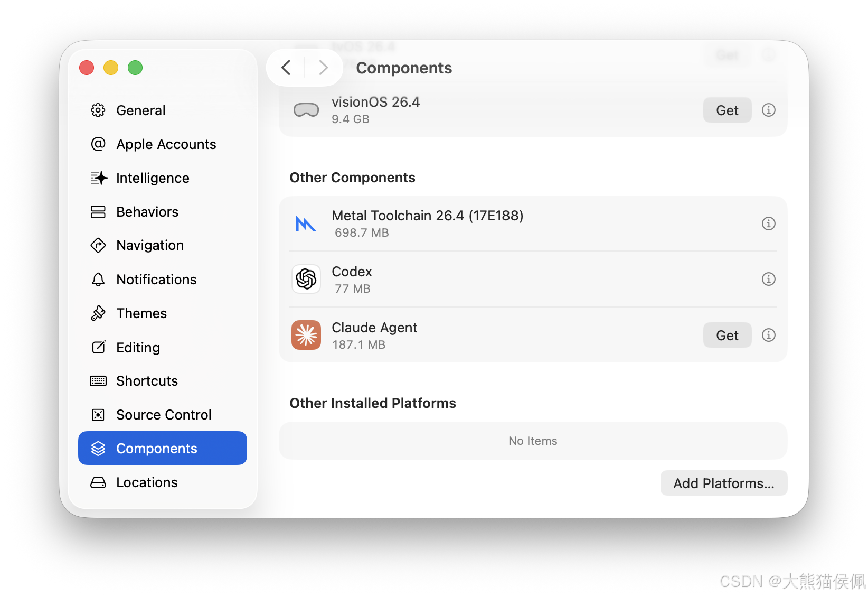This screenshot has width=868, height=596.
Task: Click the '187.1 MB' size label
Action: (358, 344)
